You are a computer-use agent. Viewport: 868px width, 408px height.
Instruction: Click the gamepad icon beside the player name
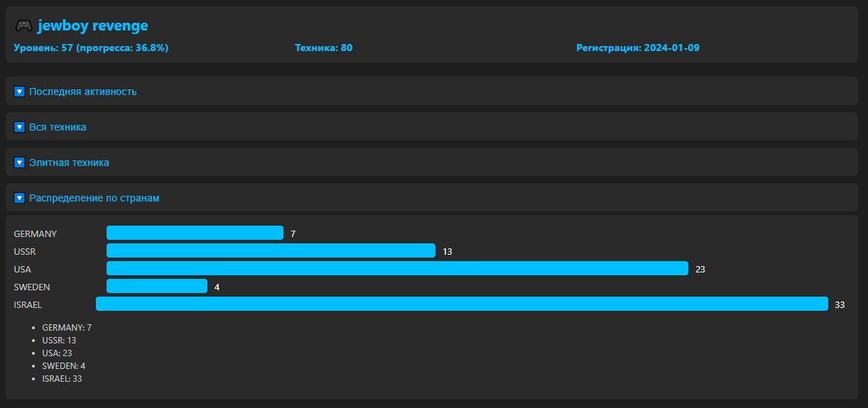pos(23,26)
